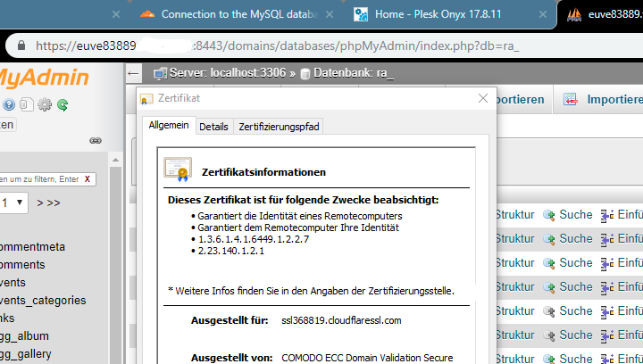Click the padlock icon in address bar

21,45
